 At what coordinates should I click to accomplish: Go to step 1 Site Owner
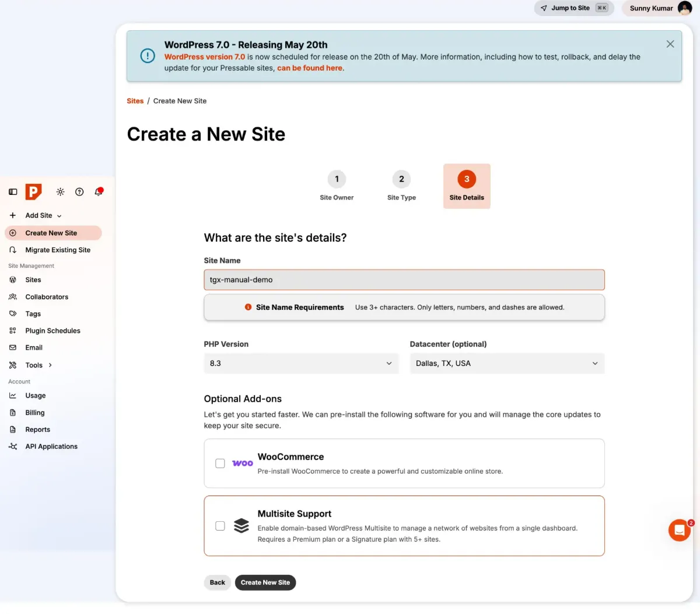coord(337,186)
